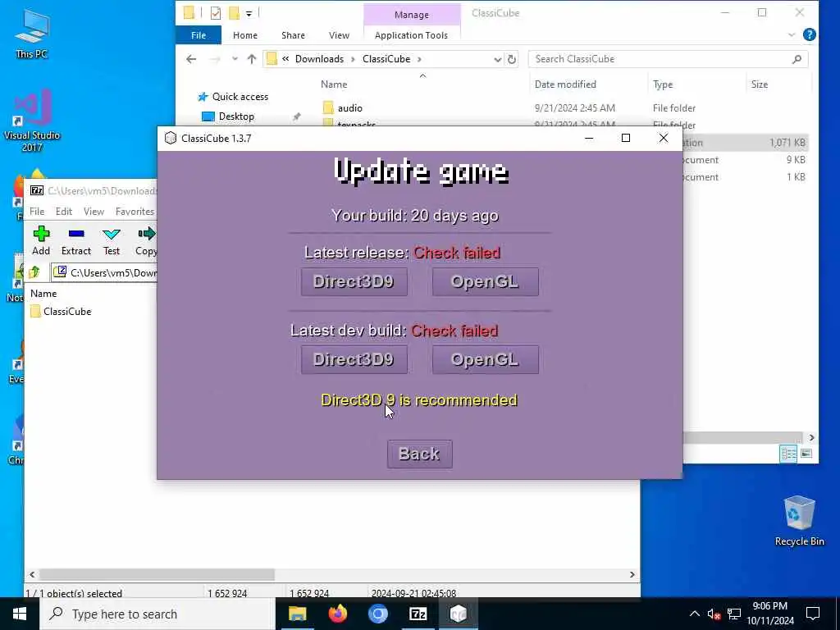Sort by Type column in Explorer
This screenshot has width=840, height=630.
click(x=663, y=84)
